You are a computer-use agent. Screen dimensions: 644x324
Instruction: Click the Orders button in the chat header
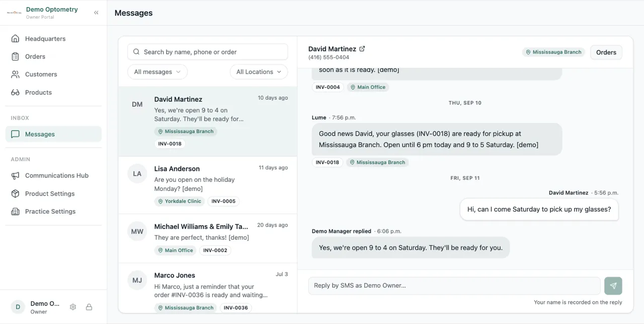(606, 52)
